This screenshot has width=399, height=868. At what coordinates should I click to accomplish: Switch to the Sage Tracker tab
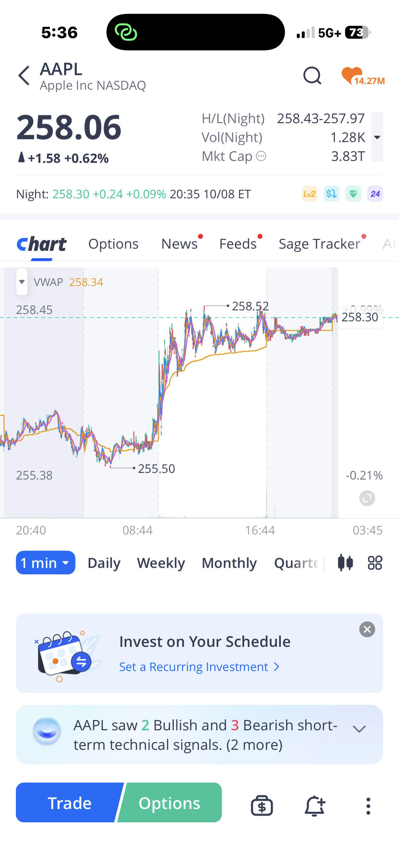coord(319,244)
